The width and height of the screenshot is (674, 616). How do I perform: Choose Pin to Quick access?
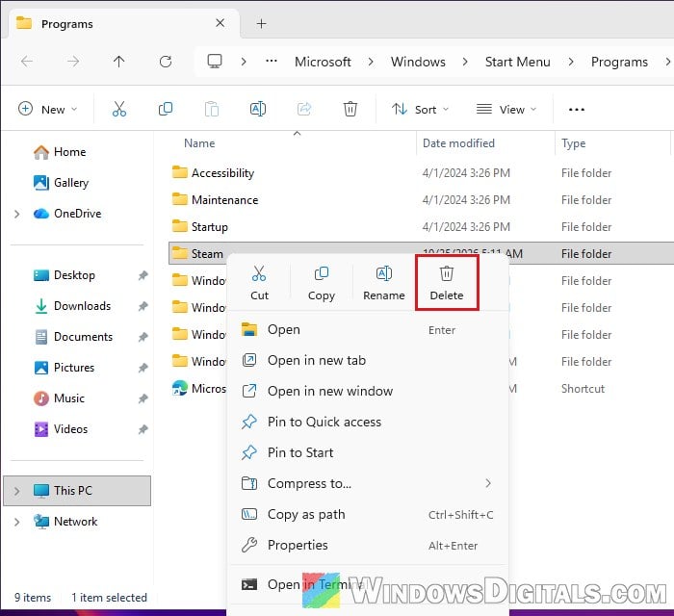point(369,422)
